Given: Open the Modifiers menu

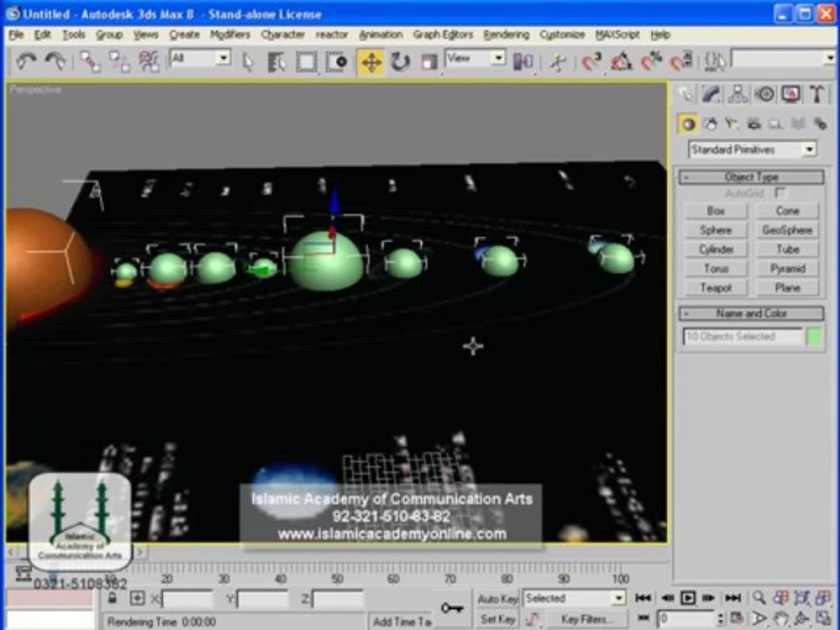Looking at the screenshot, I should point(230,35).
